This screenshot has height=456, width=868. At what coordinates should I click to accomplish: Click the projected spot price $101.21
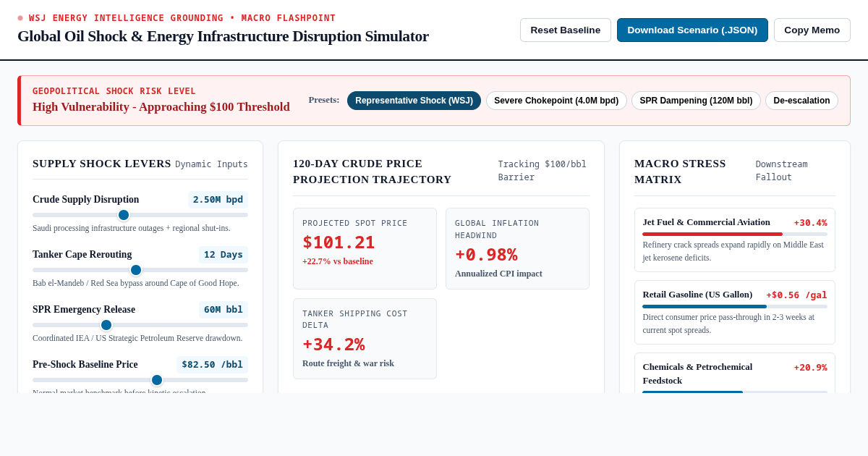[x=339, y=242]
